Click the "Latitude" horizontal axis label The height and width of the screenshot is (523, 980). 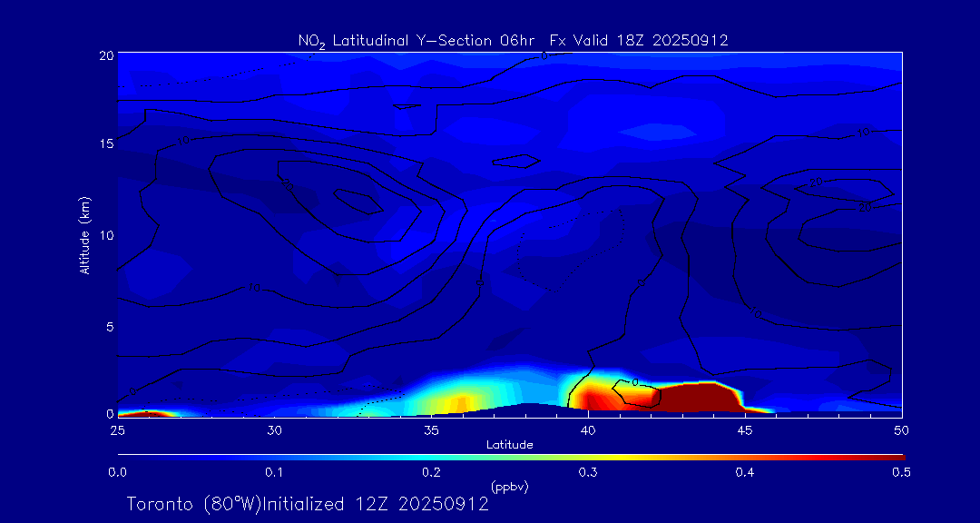510,445
